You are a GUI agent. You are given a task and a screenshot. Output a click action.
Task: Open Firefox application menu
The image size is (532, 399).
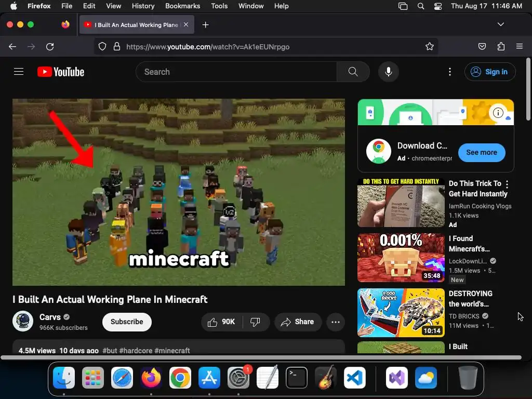pos(520,46)
